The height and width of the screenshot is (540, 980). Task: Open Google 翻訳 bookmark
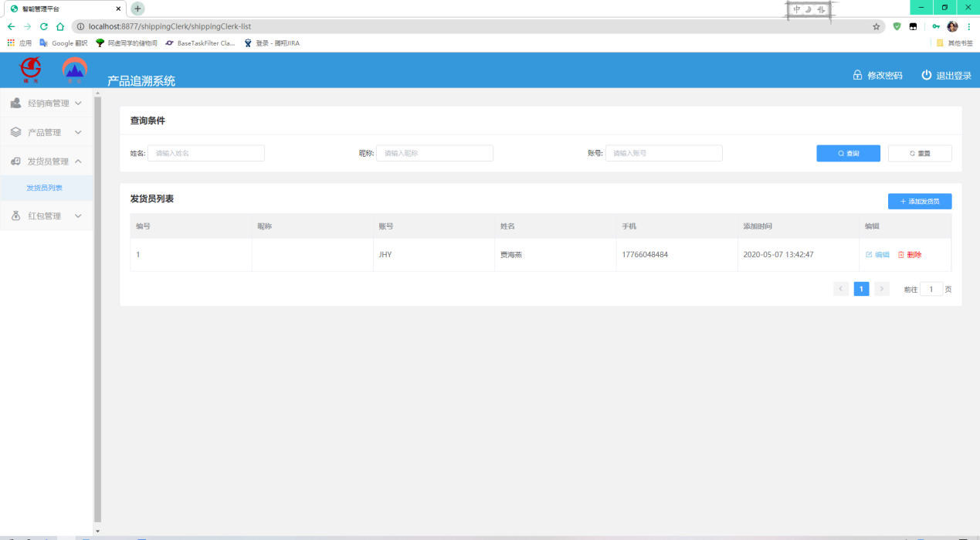[x=63, y=43]
